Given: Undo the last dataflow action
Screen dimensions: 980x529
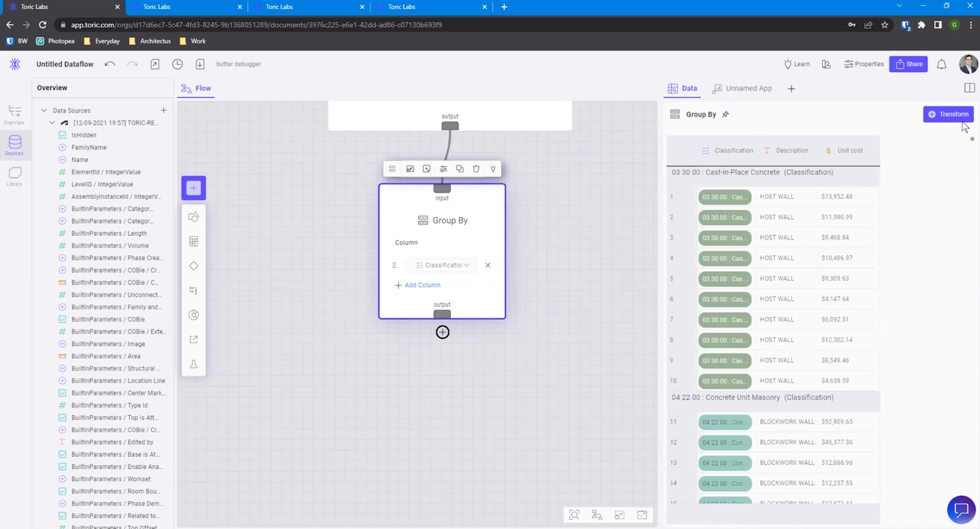Looking at the screenshot, I should 110,64.
